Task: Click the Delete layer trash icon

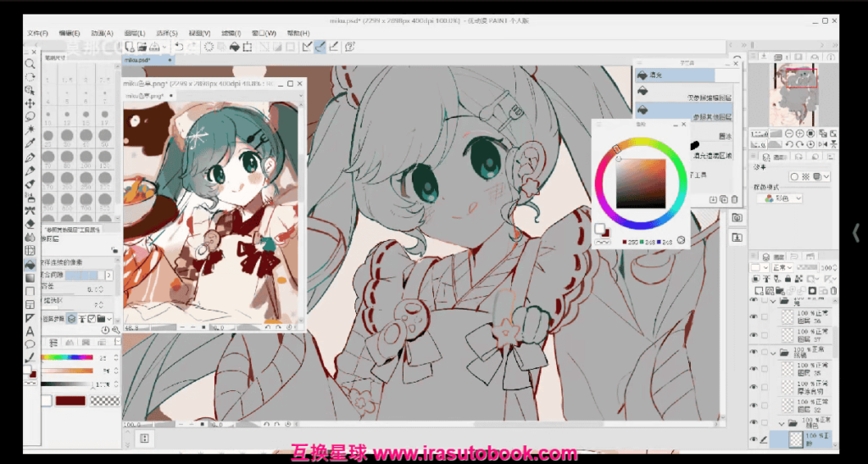Action: (x=832, y=291)
